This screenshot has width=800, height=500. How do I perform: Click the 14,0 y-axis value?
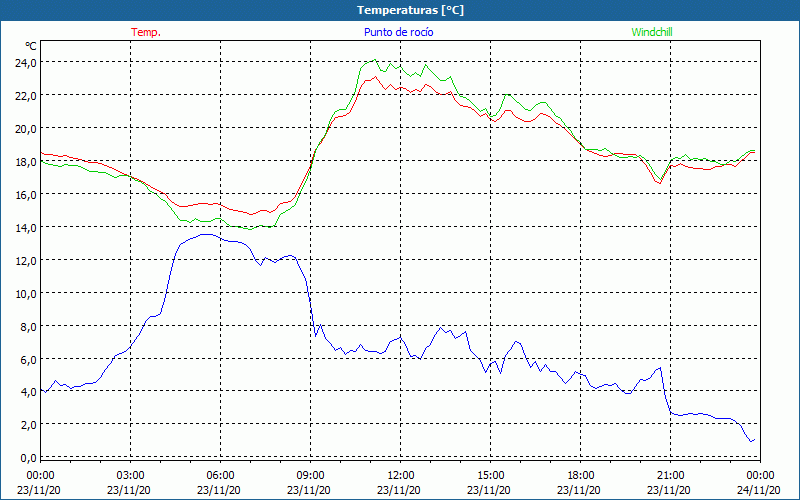(26, 228)
